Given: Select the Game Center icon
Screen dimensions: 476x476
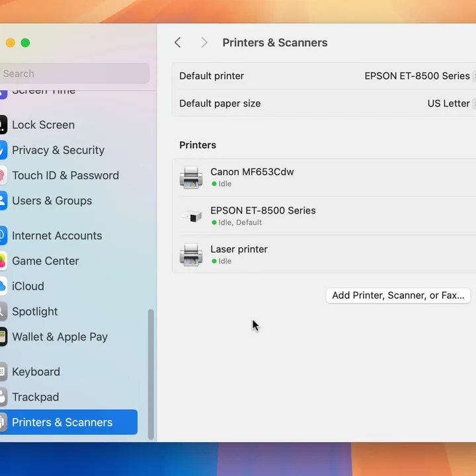Looking at the screenshot, I should pos(3,260).
